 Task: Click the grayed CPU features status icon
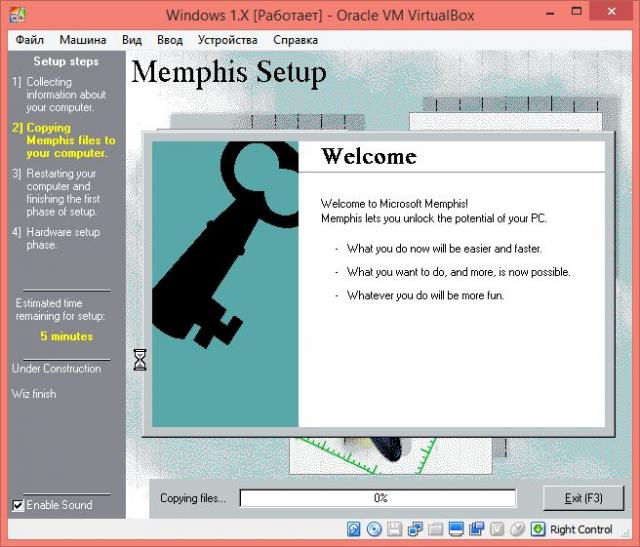497,529
